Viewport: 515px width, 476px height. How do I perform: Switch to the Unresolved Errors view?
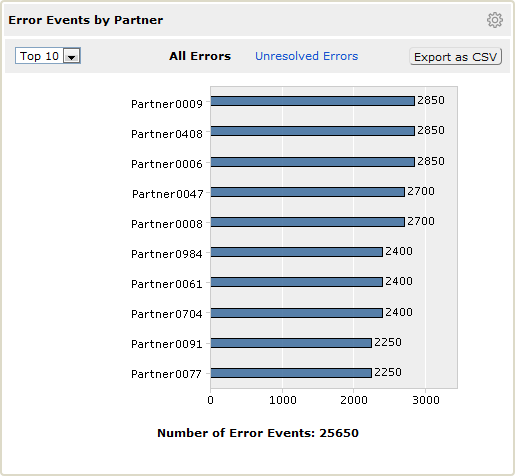[306, 56]
